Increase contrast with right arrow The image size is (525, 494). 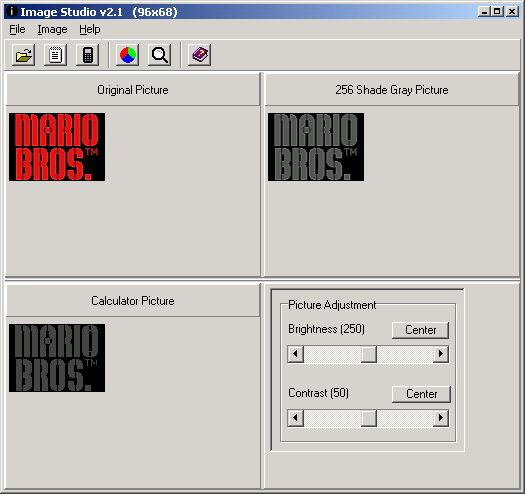[x=441, y=418]
